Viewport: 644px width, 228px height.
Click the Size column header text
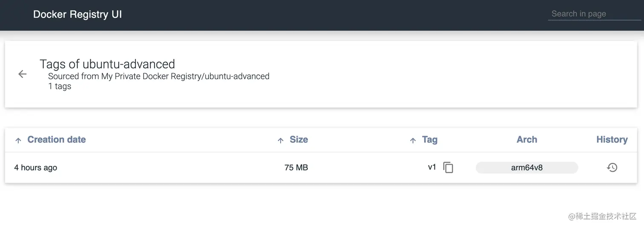click(299, 140)
